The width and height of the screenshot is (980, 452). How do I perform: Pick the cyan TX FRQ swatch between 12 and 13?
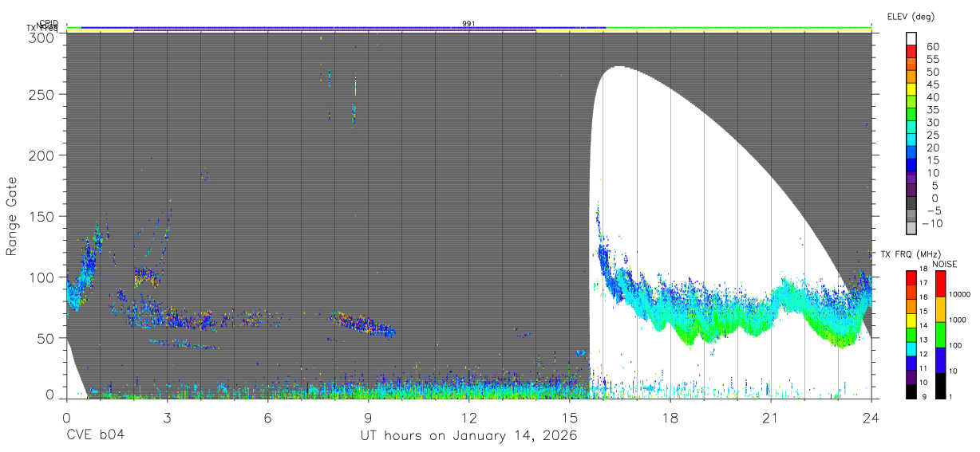click(910, 348)
